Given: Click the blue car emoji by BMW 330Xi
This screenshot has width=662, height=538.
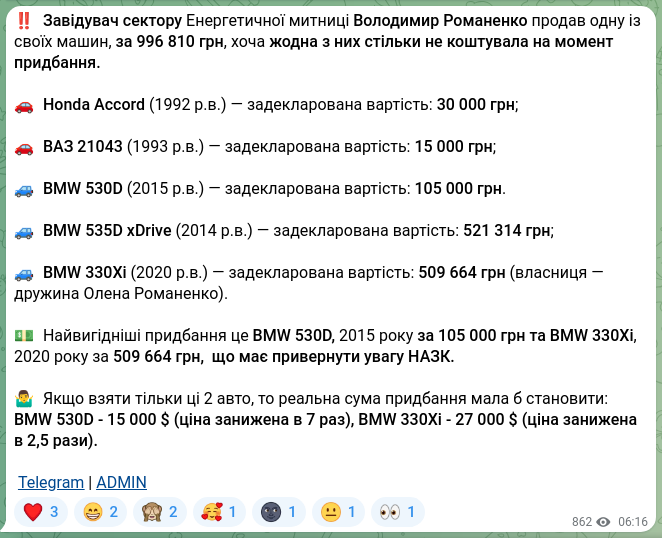Looking at the screenshot, I should click(24, 274).
